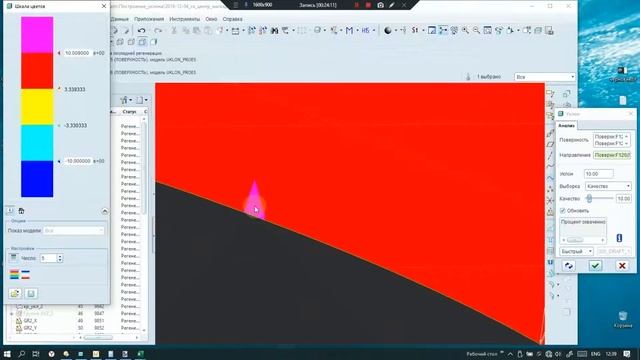This screenshot has height=360, width=640.
Task: Open the Окно menu
Action: point(211,19)
